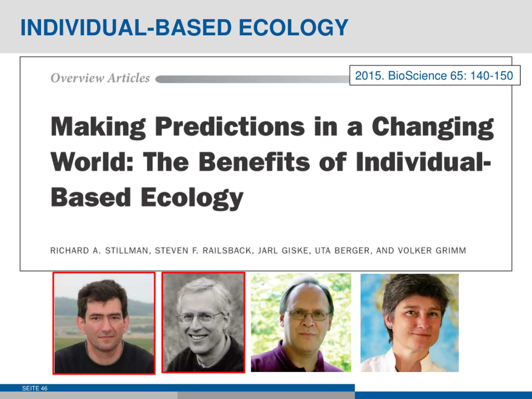Select the black-and-white portrait photo
Viewport: 532px width, 399px height.
pos(203,323)
